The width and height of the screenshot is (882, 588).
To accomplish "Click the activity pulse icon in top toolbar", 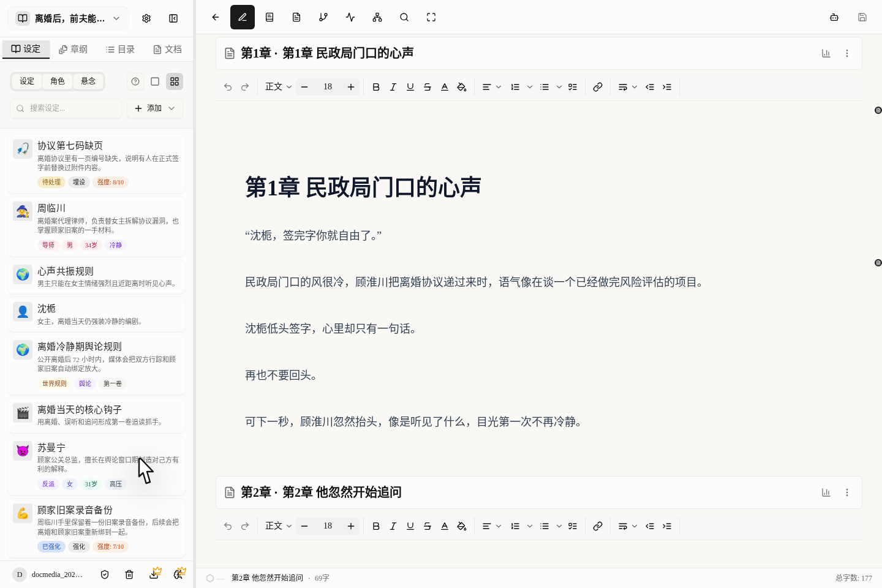I will point(350,17).
